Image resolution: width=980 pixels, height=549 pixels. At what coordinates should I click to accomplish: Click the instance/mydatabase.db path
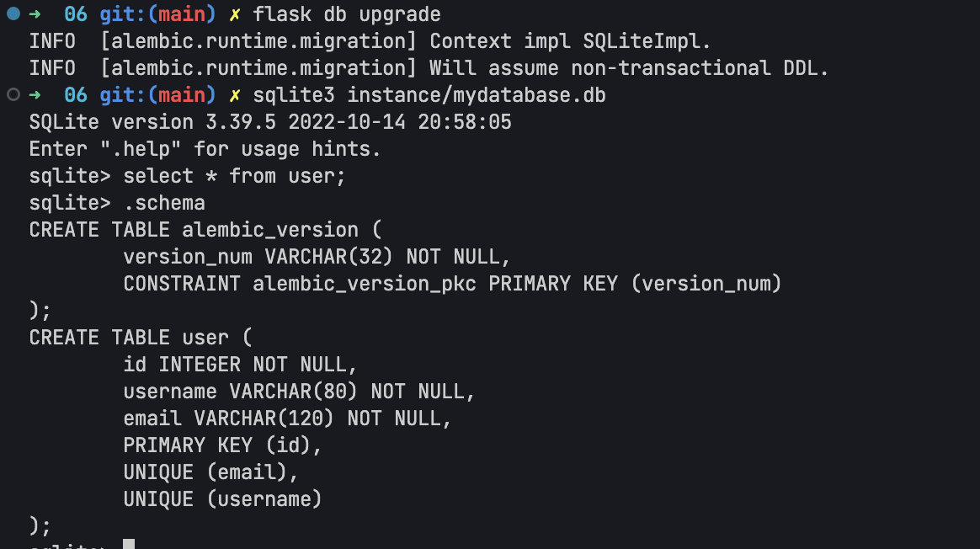(x=477, y=95)
